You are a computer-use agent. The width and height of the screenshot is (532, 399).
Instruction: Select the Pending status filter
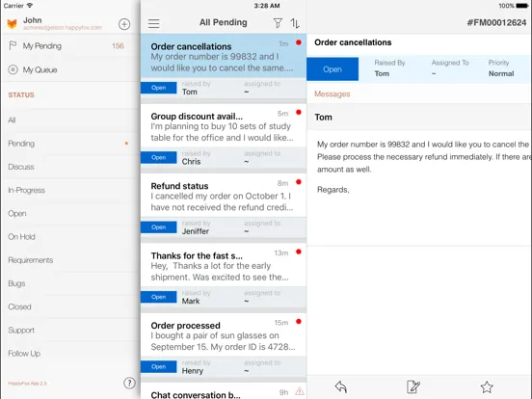tap(70, 144)
